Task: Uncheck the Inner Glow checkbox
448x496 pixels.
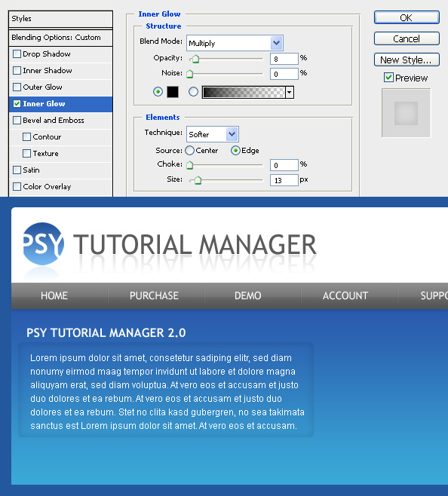Action: (17, 104)
